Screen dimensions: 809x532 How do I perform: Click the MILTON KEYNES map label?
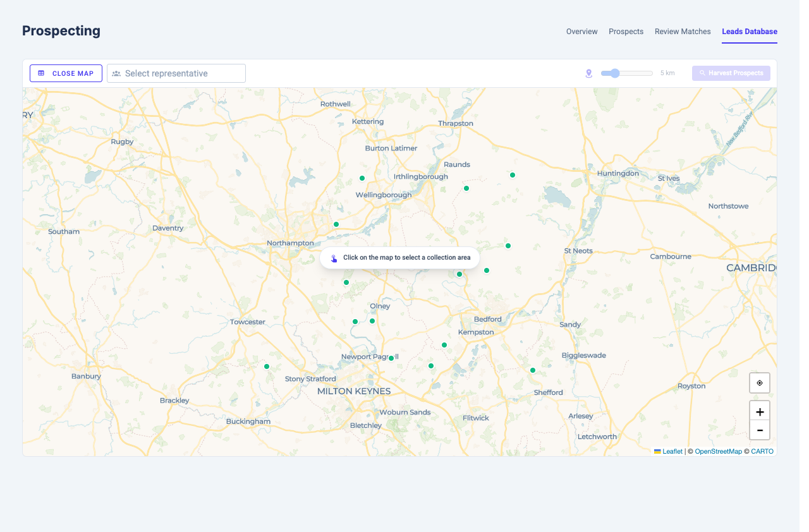click(354, 391)
